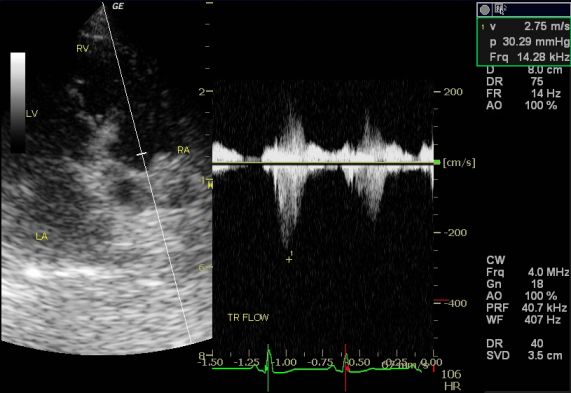The image size is (571, 393).
Task: Click the LA annotation on the image
Action: 42,237
